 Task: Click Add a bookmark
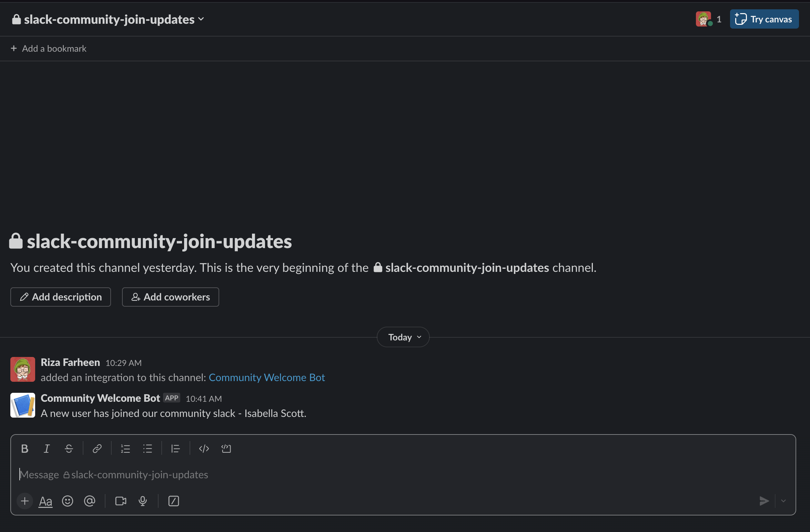coord(48,48)
